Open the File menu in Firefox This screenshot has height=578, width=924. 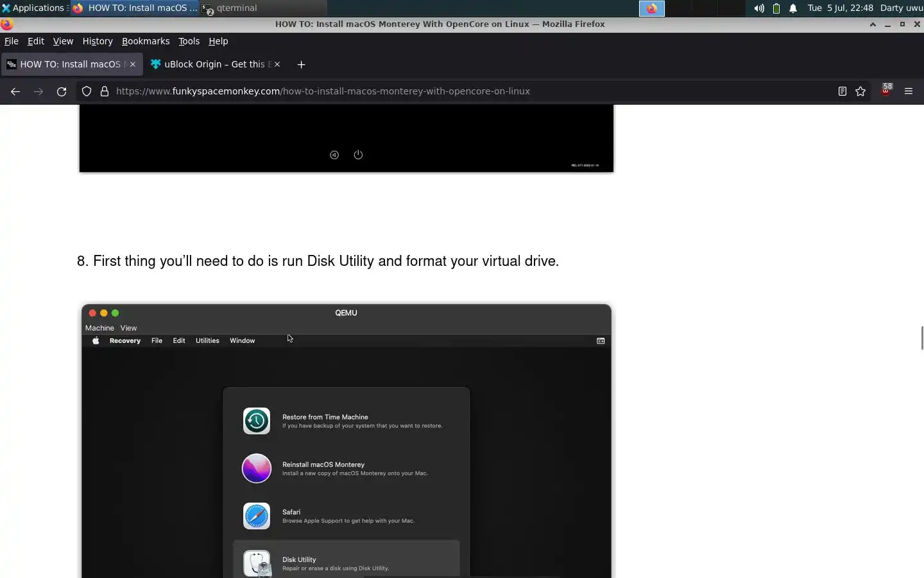coord(12,41)
